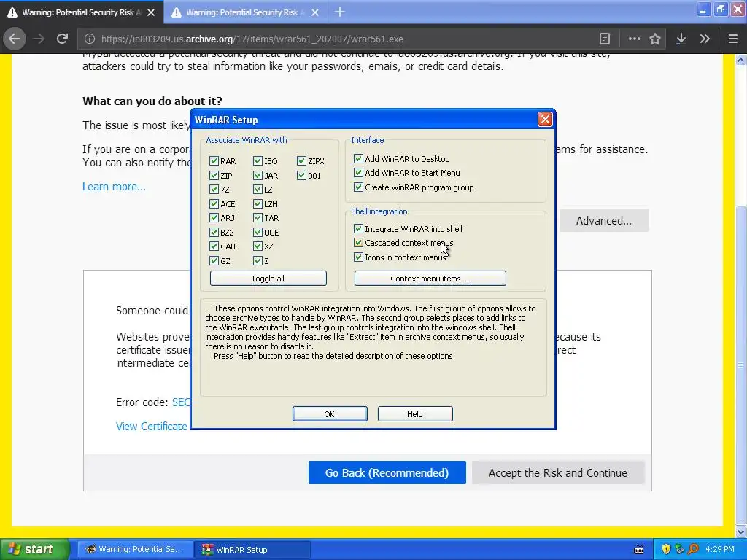The width and height of the screenshot is (747, 560).
Task: Toggle the UUE checkbox
Action: pos(258,233)
